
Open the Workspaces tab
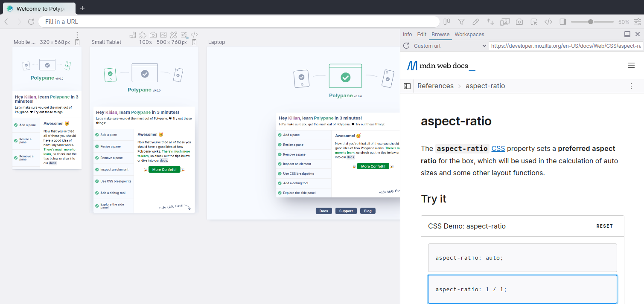pos(469,35)
